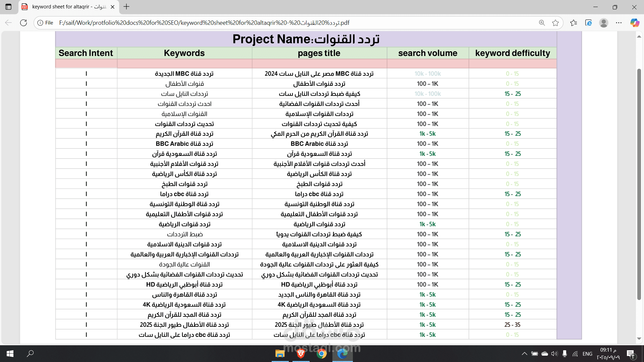Screen dimensions: 644x362
Task: Open the volume speaker control
Action: coord(554,354)
